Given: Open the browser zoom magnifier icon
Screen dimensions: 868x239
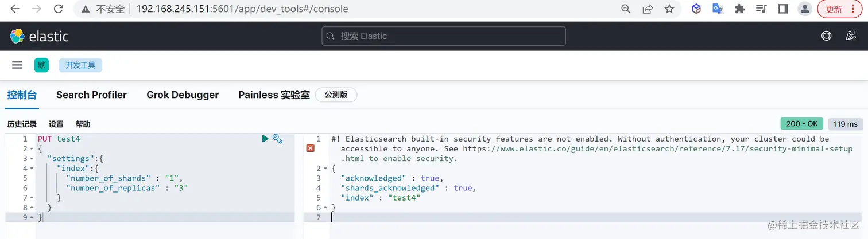Looking at the screenshot, I should point(626,9).
